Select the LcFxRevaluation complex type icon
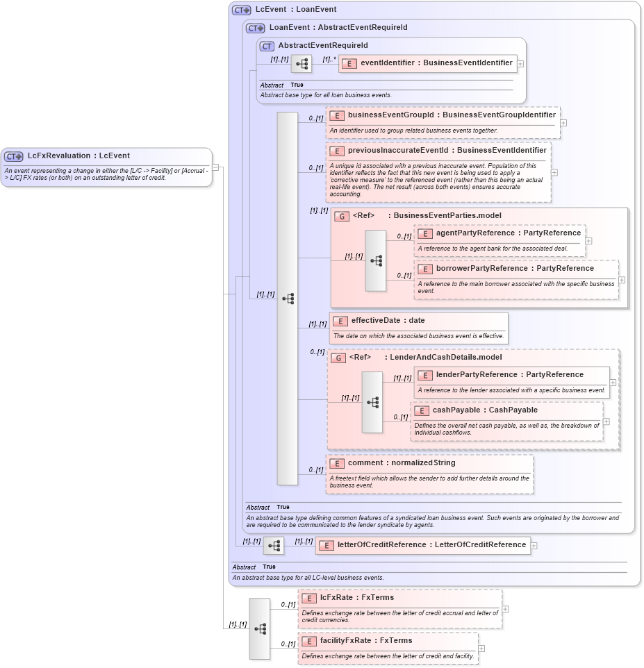The image size is (644, 668). (13, 156)
